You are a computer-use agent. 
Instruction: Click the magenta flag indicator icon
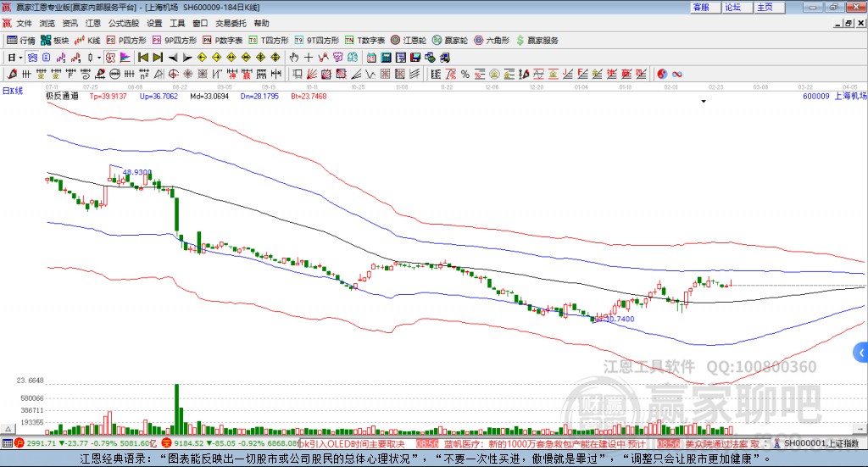125,58
